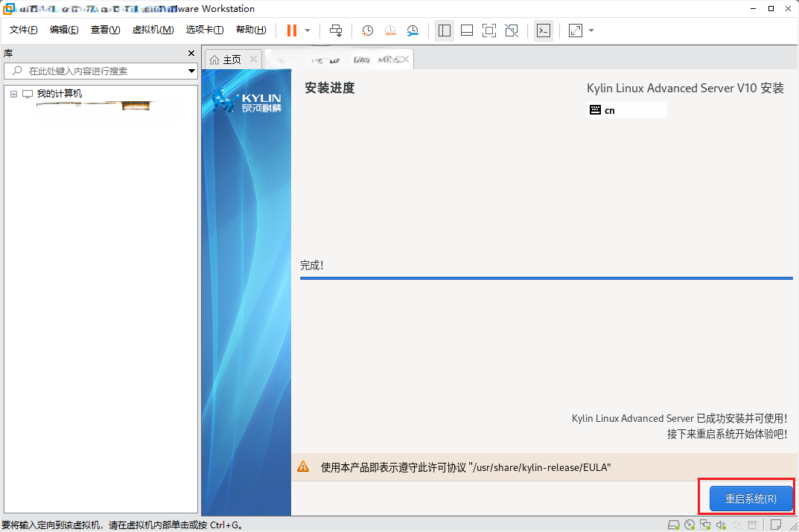
Task: Collapse the 我的计算机 tree node
Action: tap(13, 94)
